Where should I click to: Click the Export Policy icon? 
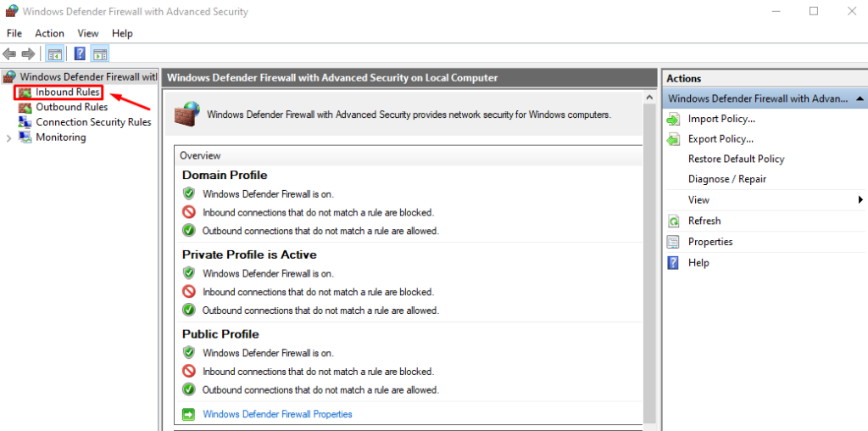point(673,139)
